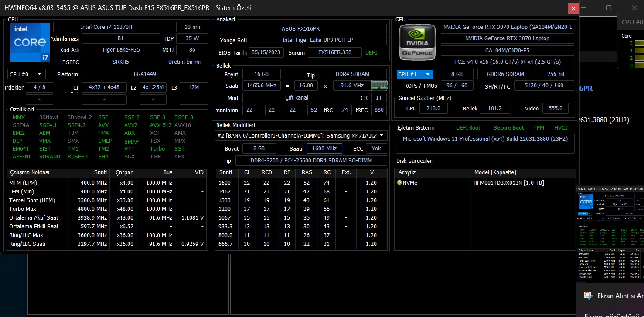Click the SRKH5 SSPEC field

121,62
